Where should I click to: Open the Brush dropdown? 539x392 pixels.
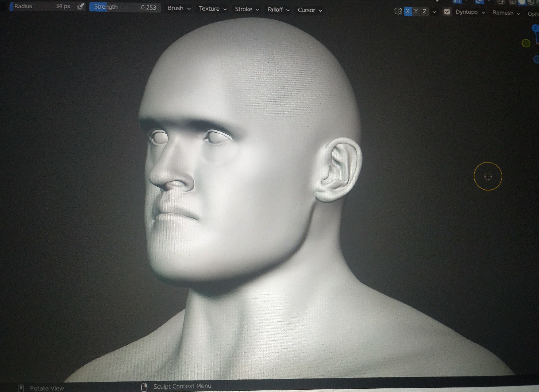(x=179, y=8)
